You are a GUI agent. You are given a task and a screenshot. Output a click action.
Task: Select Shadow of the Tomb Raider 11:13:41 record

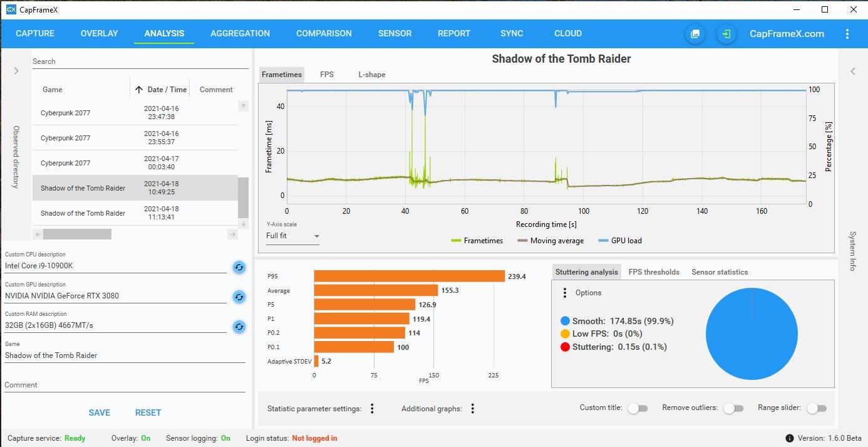point(135,213)
